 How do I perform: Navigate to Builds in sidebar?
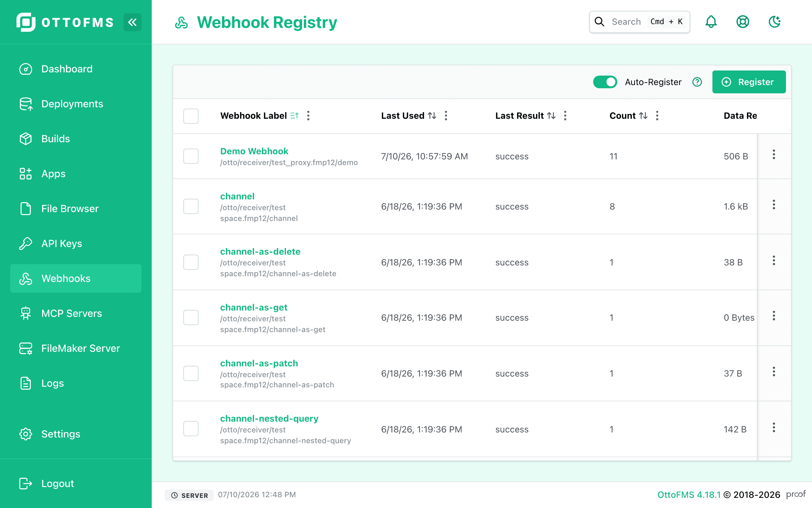(76, 139)
